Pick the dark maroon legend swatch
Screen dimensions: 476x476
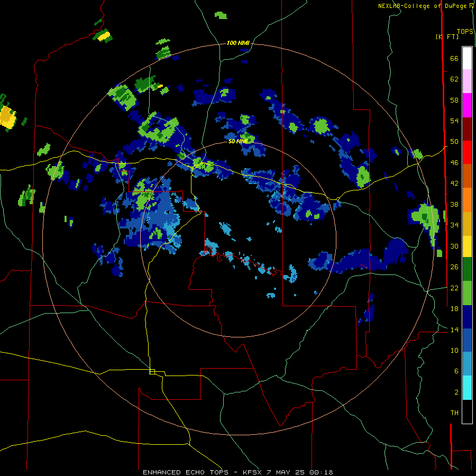pyautogui.click(x=467, y=129)
